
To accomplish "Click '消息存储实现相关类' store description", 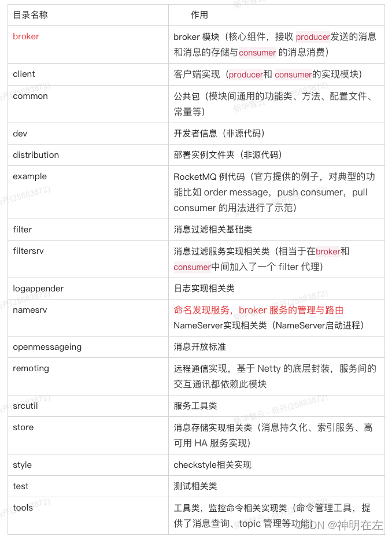I will pos(213,428).
